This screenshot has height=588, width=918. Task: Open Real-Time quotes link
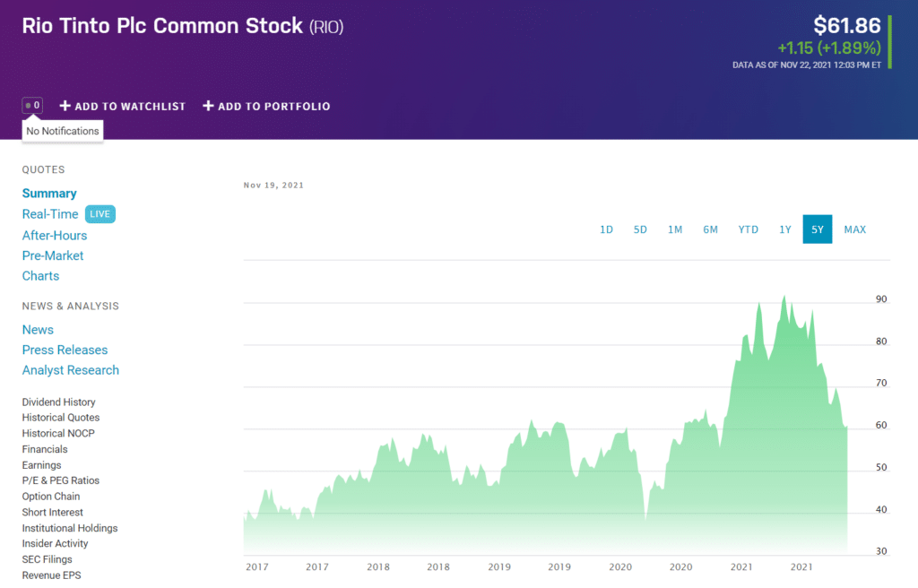click(50, 214)
